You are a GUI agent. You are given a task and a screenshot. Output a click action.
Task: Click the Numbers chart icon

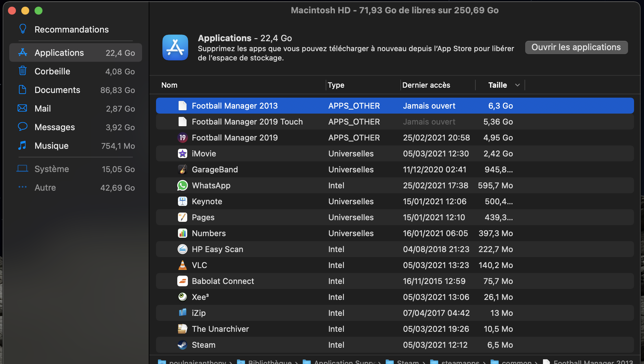[x=182, y=233]
